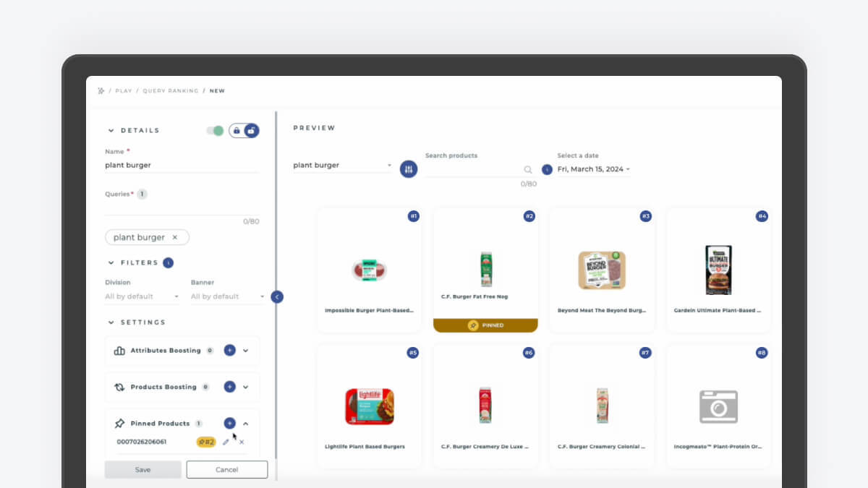Click the Cancel button
The height and width of the screenshot is (488, 868).
click(x=226, y=469)
